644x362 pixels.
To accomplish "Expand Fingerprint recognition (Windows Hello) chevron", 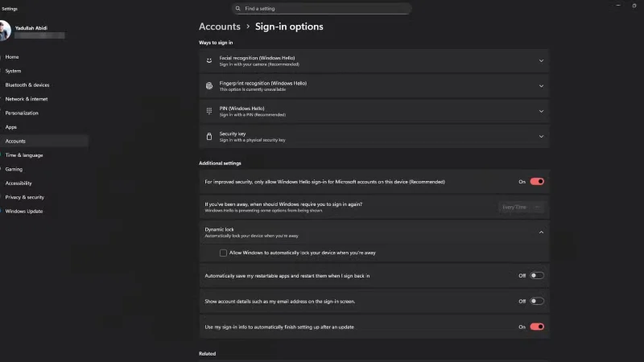I will point(541,86).
